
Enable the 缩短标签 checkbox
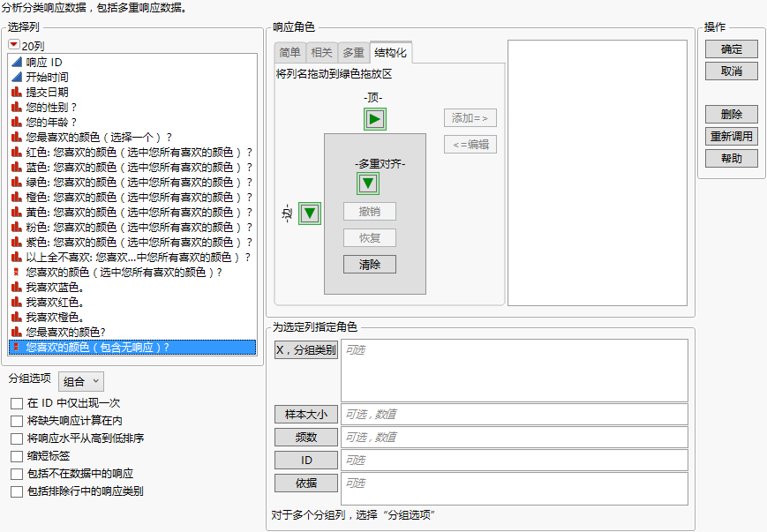point(17,456)
